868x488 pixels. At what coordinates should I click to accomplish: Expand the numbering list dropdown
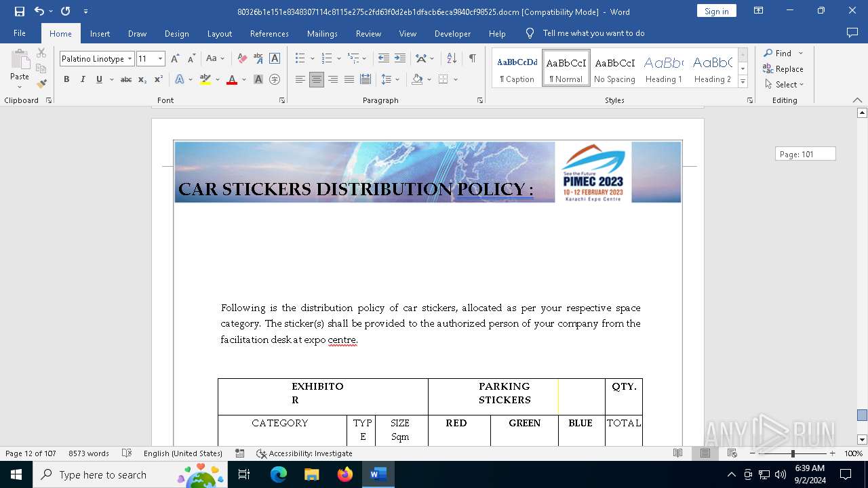coord(339,59)
